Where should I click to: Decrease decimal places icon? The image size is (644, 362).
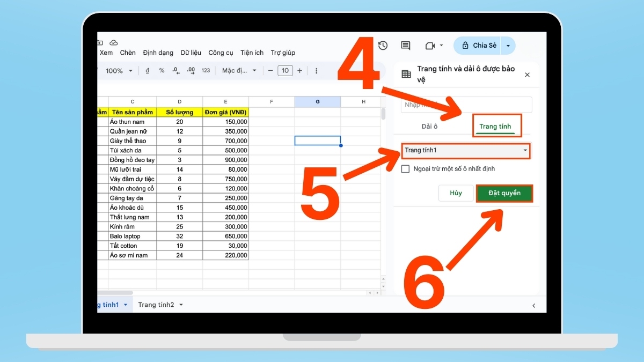pos(176,71)
